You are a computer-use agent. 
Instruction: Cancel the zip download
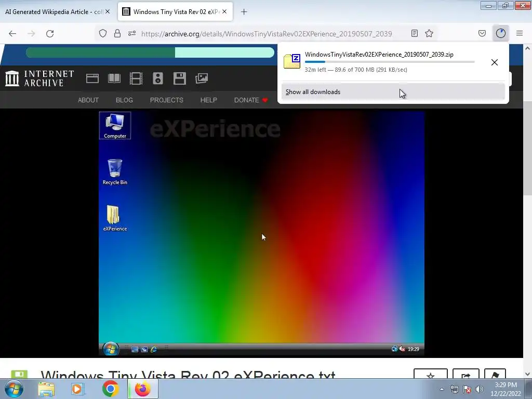[x=495, y=62]
